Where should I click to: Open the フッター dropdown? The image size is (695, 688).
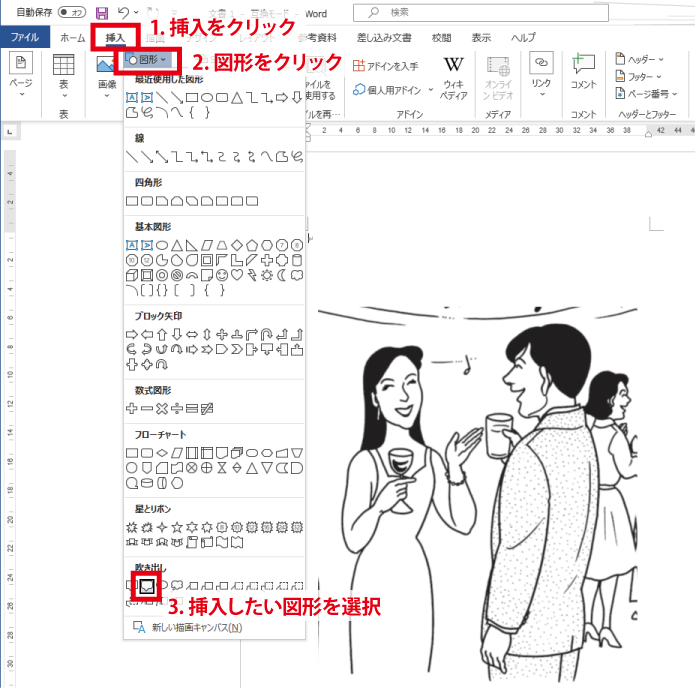[638, 76]
